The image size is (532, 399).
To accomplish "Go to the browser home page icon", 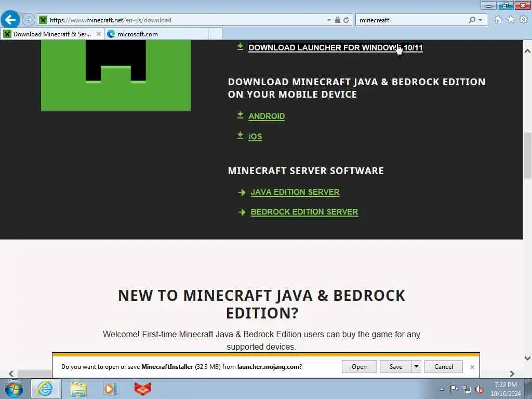I will [x=498, y=20].
